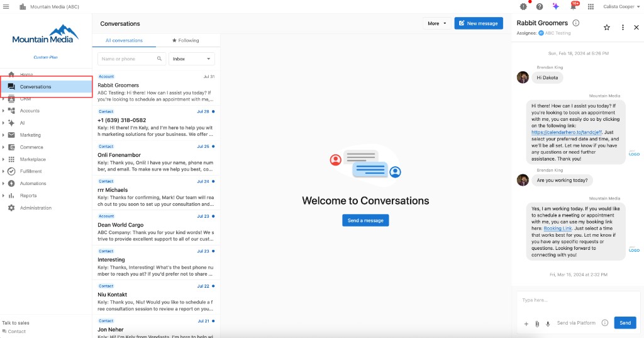Expand the Fulfillment sidebar section
The width and height of the screenshot is (644, 338).
point(3,171)
